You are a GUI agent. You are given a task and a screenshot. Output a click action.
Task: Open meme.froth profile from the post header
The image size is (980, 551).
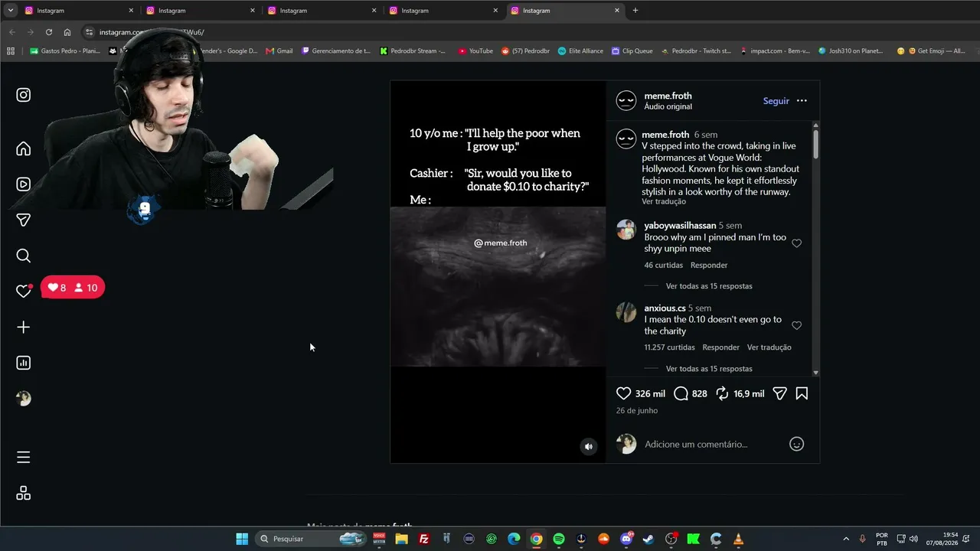668,96
